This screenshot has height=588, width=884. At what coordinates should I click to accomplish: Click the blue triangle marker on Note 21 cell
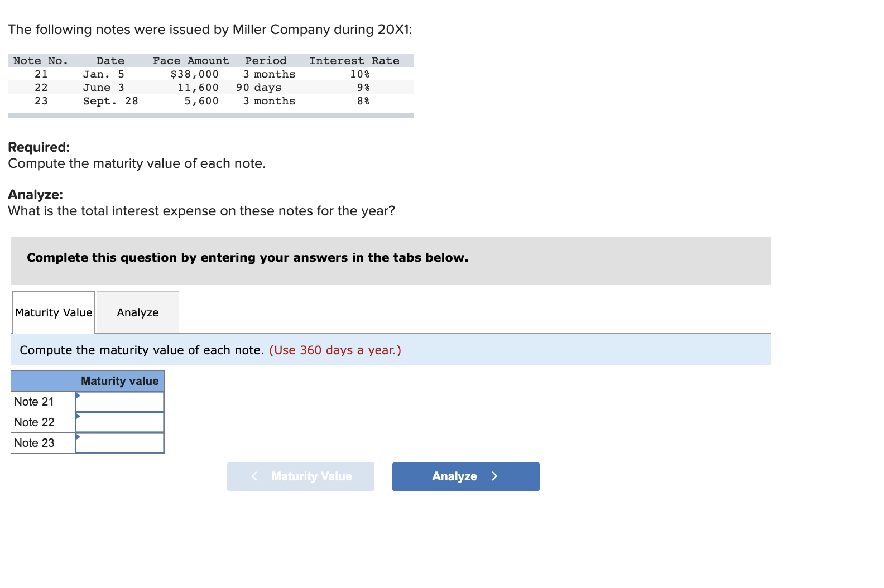tap(78, 396)
